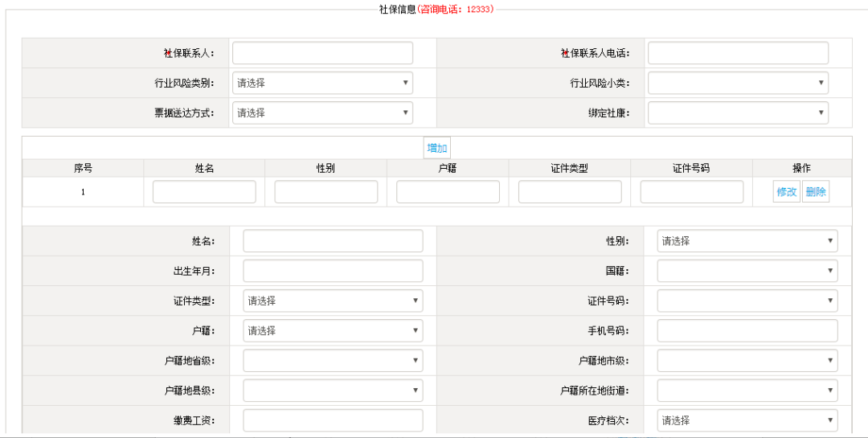The height and width of the screenshot is (438, 868).
Task: Open the 医疗档次 dropdown
Action: (x=747, y=421)
